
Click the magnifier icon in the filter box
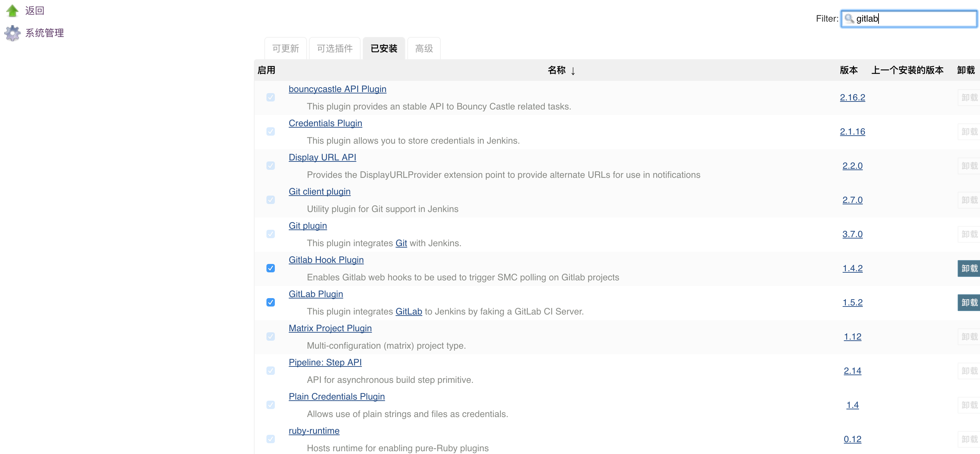coord(849,18)
